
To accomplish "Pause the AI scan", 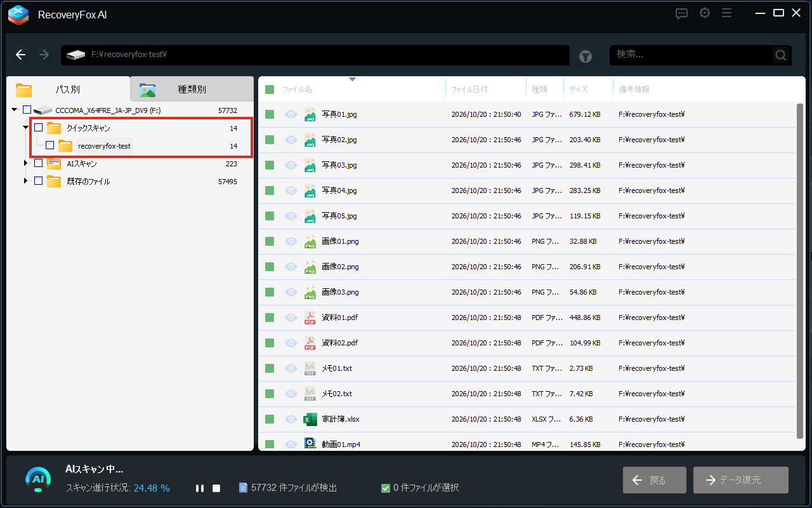I will [200, 488].
